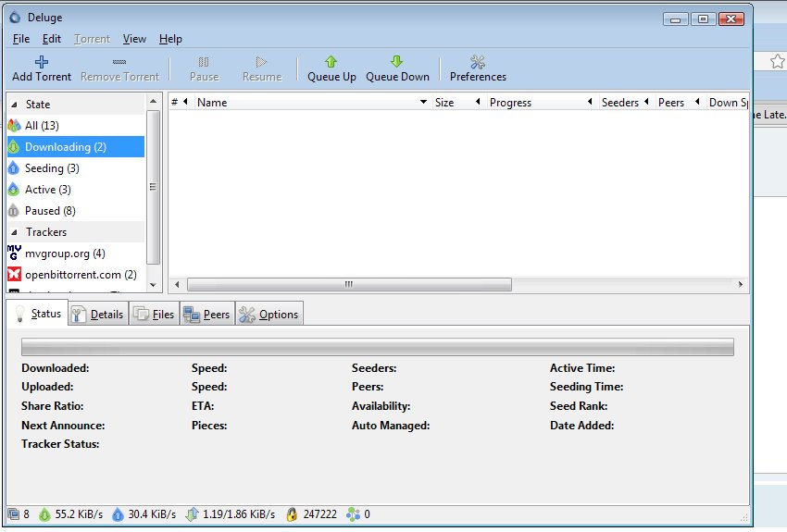Click the arrow right of Peers column header

click(697, 102)
